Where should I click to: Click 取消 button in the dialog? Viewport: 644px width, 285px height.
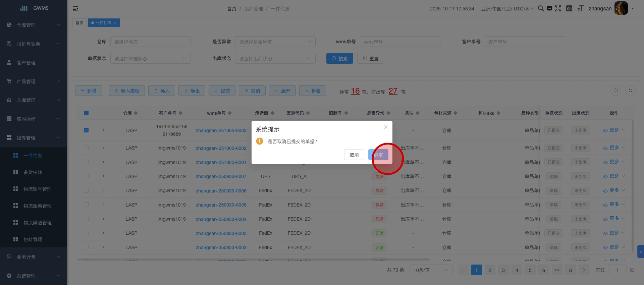354,155
